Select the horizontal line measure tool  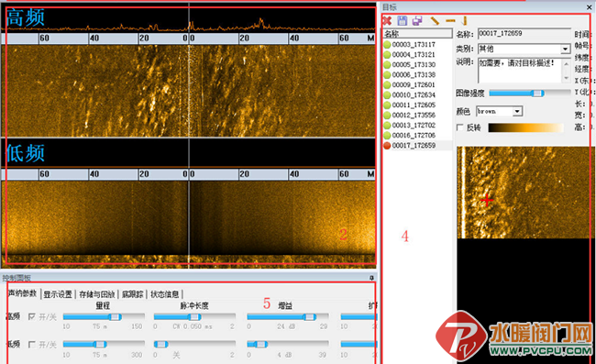450,21
